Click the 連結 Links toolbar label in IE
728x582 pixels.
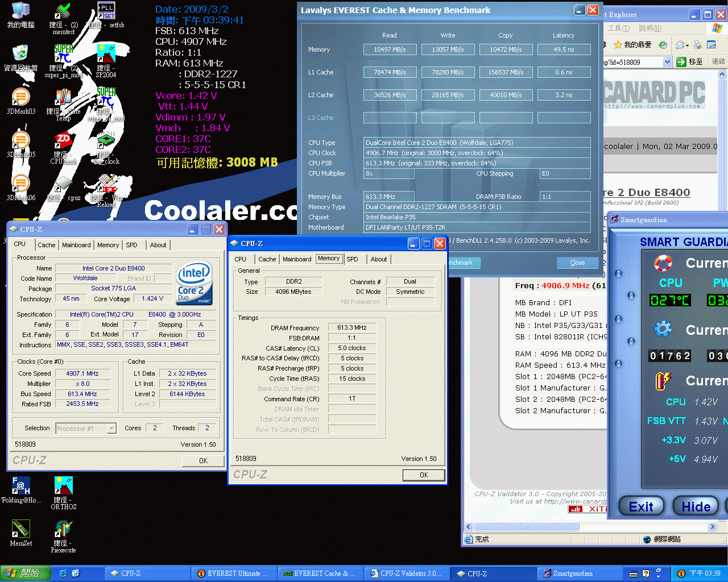tap(718, 61)
